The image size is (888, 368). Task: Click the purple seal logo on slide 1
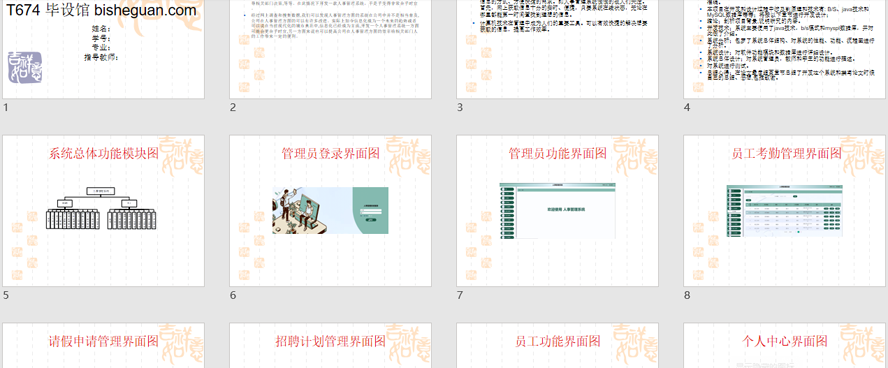25,68
